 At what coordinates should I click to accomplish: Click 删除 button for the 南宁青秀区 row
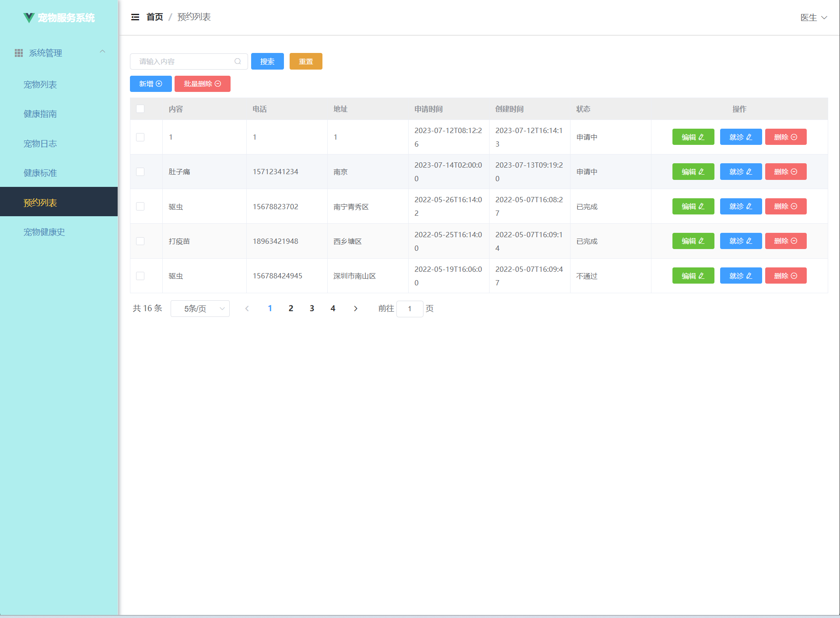pyautogui.click(x=785, y=206)
